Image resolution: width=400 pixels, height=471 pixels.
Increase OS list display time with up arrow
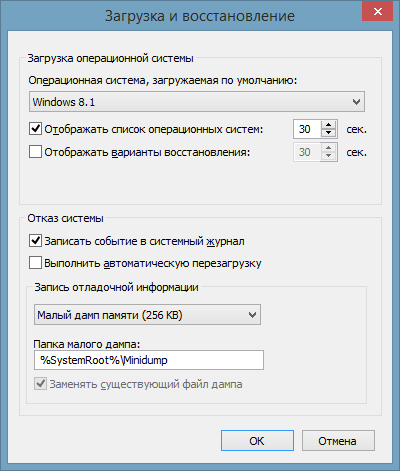[329, 125]
